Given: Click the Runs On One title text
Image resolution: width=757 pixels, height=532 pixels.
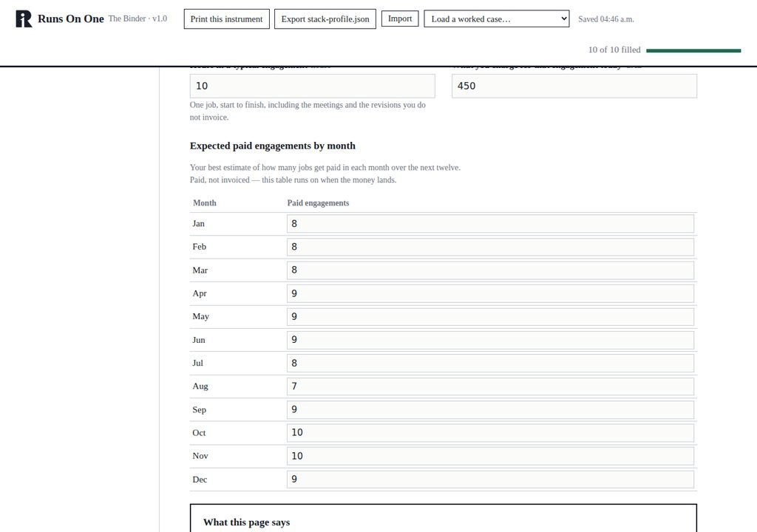Looking at the screenshot, I should [71, 18].
